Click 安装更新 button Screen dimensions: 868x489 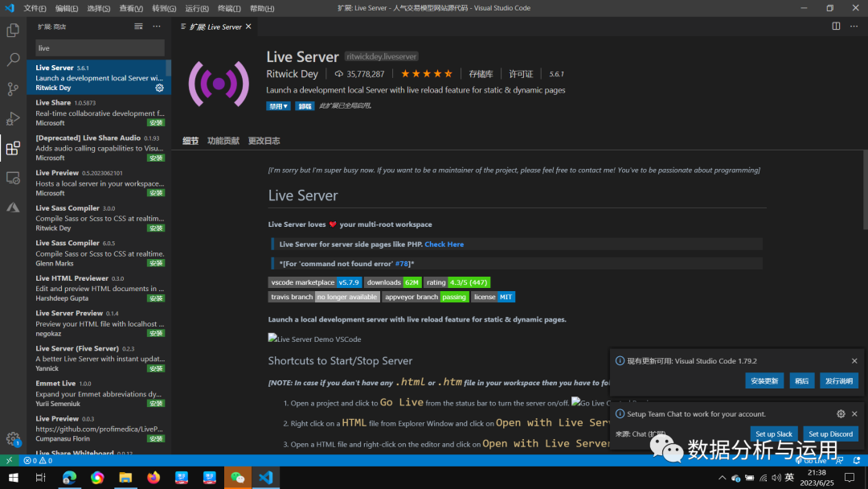pyautogui.click(x=764, y=381)
